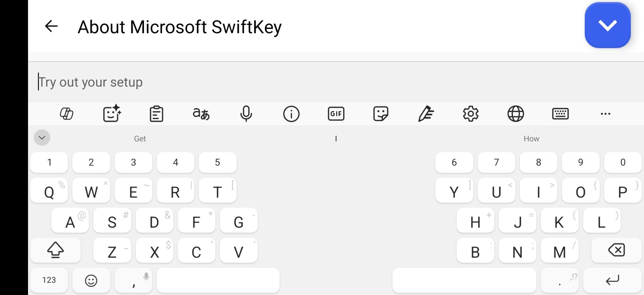Switch to the 123 symbols layout
This screenshot has height=295, width=644.
pos(49,280)
